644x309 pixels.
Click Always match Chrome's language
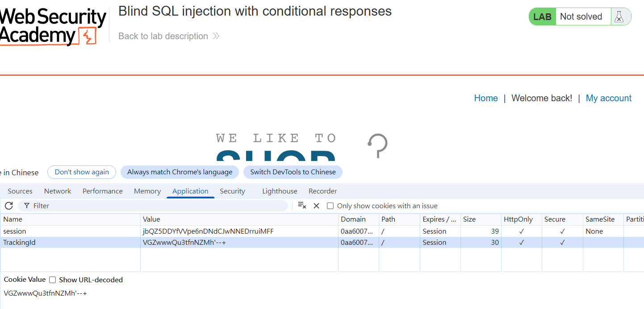click(x=180, y=172)
